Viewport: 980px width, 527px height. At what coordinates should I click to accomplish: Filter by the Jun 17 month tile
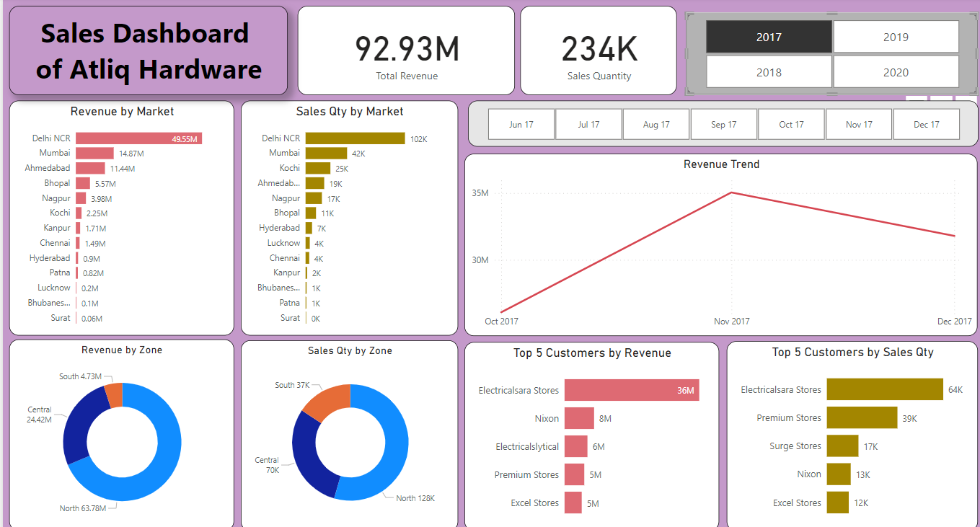521,125
